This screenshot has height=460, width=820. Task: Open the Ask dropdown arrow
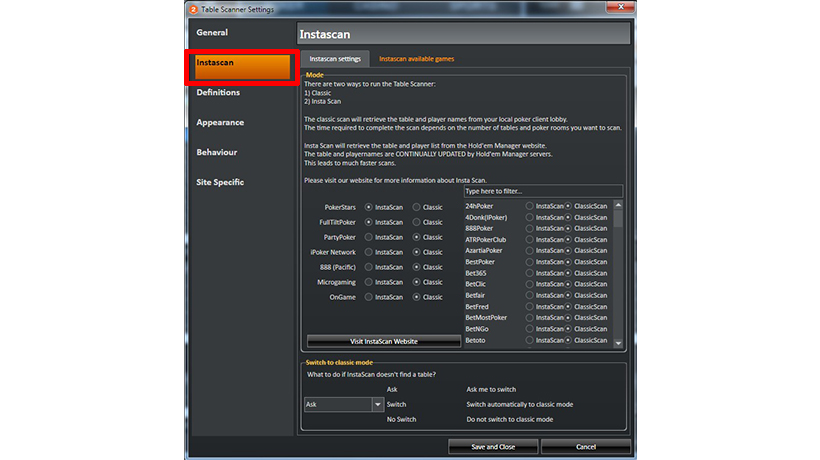[378, 405]
